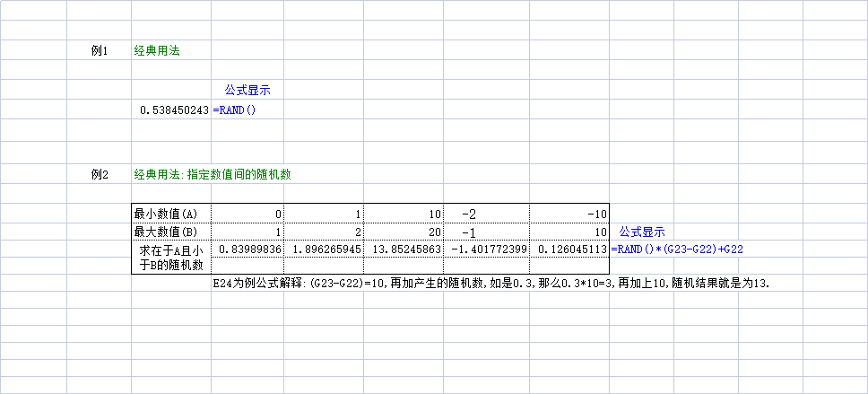This screenshot has height=394, width=868.
Task: Click the heading 经典用法:指定数值间的随机数
Action: coord(213,174)
